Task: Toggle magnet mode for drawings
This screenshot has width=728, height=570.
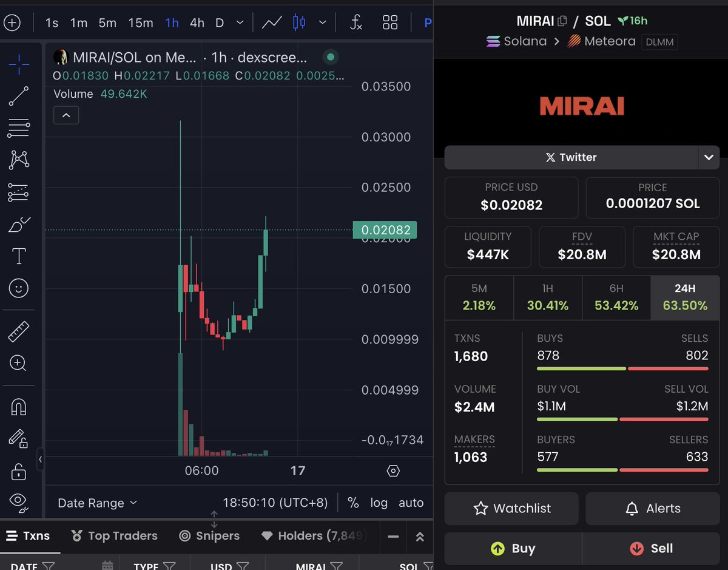Action: (19, 407)
